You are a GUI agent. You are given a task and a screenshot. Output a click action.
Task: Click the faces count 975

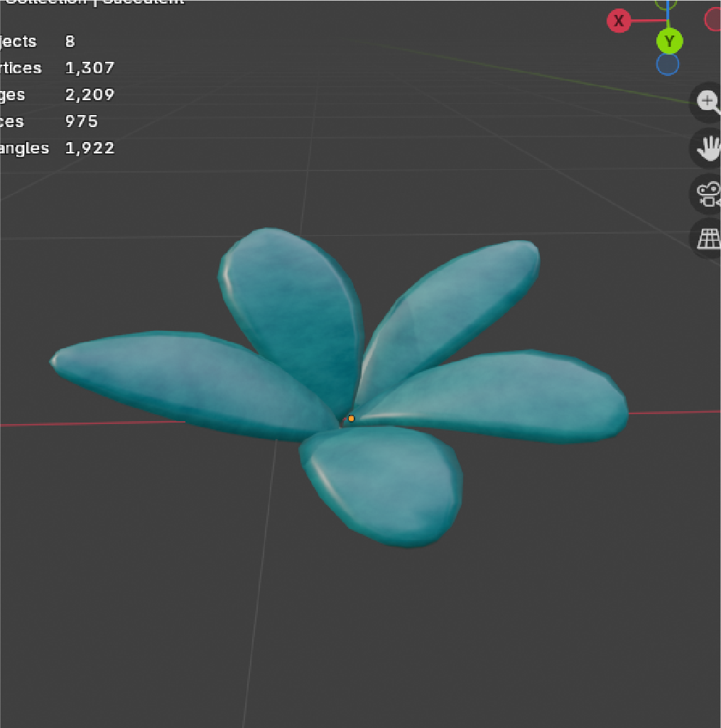click(x=81, y=121)
